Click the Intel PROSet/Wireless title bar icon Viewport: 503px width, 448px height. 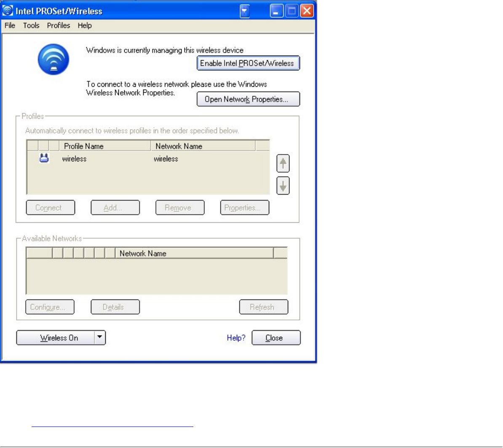click(8, 11)
